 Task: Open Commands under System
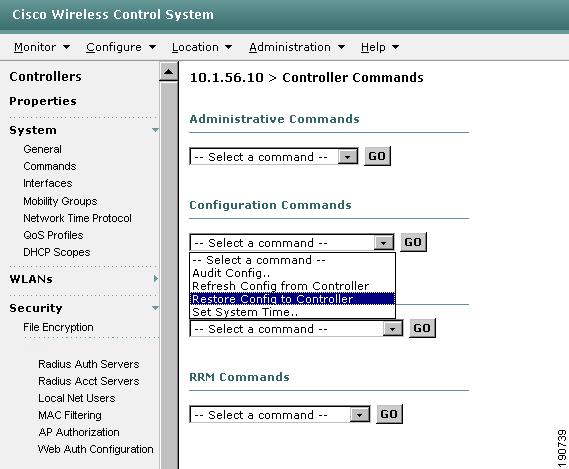point(50,166)
